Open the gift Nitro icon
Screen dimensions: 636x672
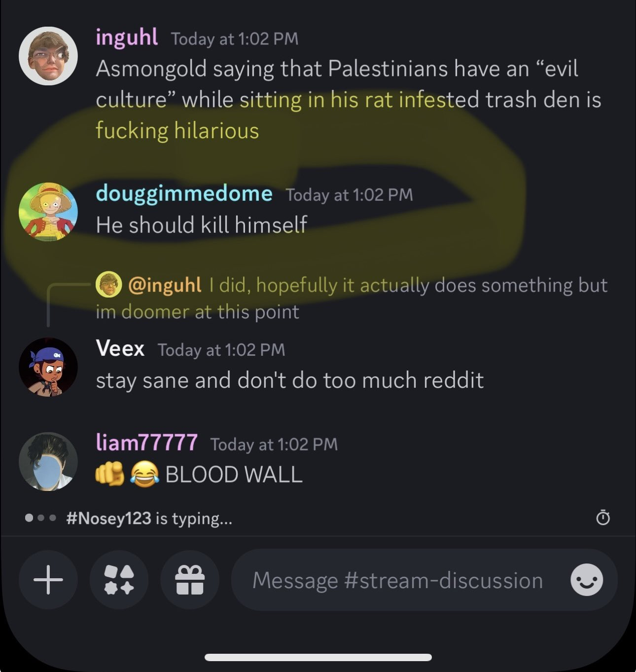coord(190,580)
